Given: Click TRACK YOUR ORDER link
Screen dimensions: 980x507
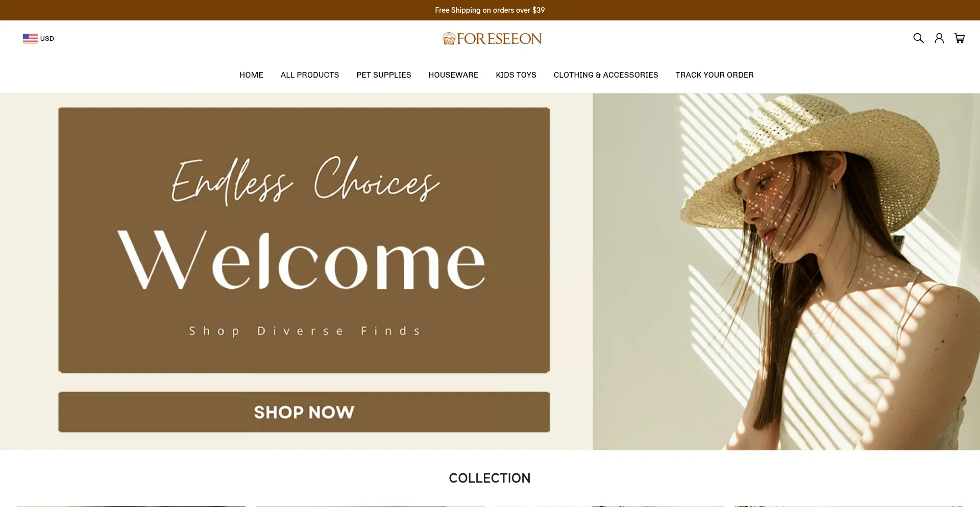Looking at the screenshot, I should click(x=715, y=75).
